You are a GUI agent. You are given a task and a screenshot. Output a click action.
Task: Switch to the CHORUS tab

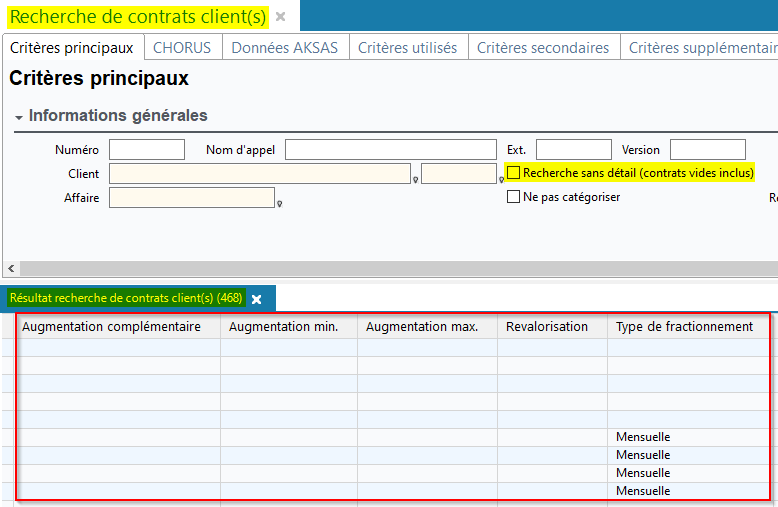tap(182, 48)
